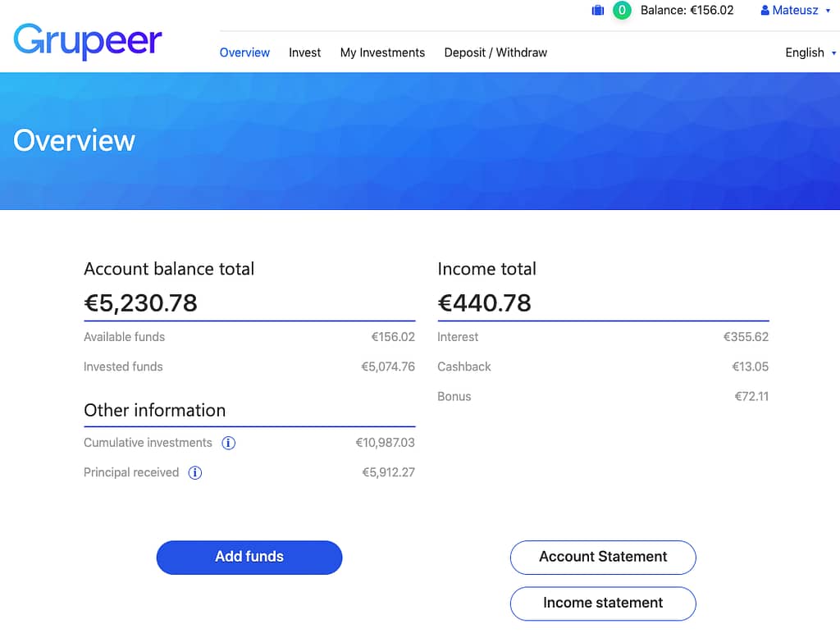Select the Account balance total amount
The width and height of the screenshot is (840, 642).
tap(141, 303)
